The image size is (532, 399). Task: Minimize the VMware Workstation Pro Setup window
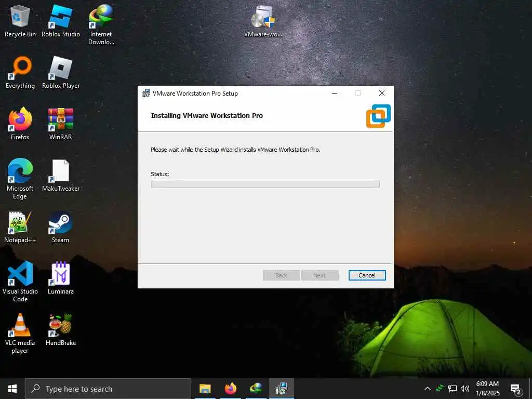click(335, 94)
